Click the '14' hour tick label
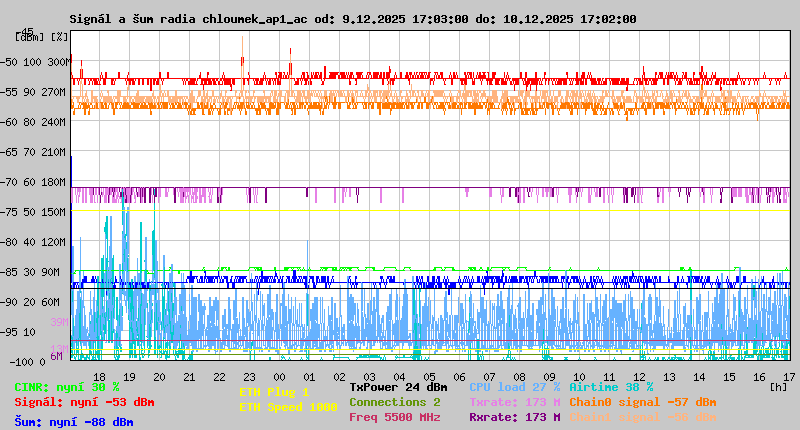 pos(699,377)
